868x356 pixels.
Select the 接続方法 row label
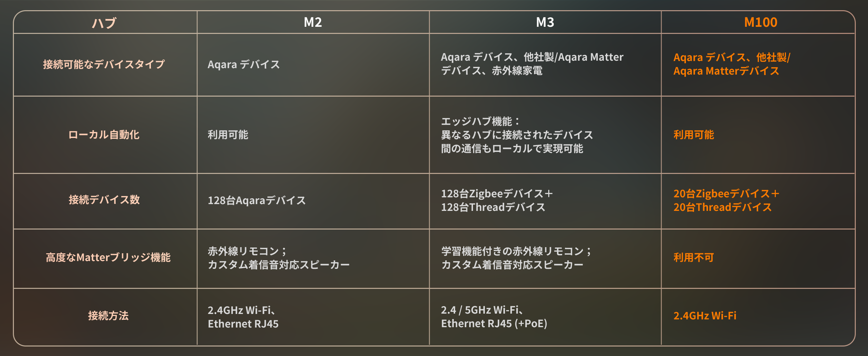(108, 316)
